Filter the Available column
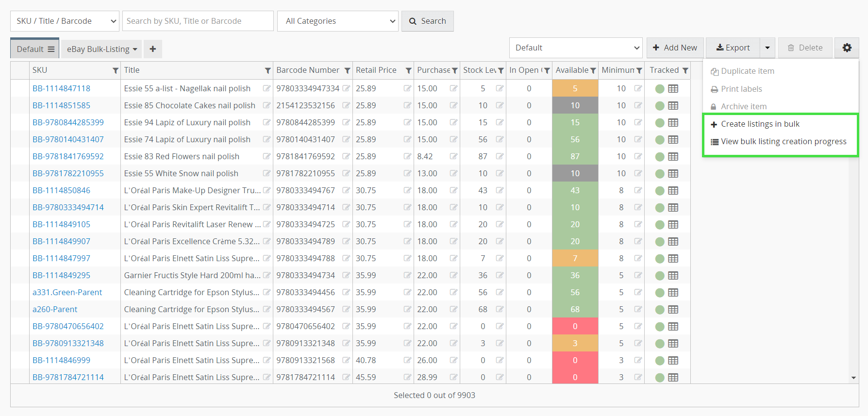The height and width of the screenshot is (416, 868). tap(593, 71)
